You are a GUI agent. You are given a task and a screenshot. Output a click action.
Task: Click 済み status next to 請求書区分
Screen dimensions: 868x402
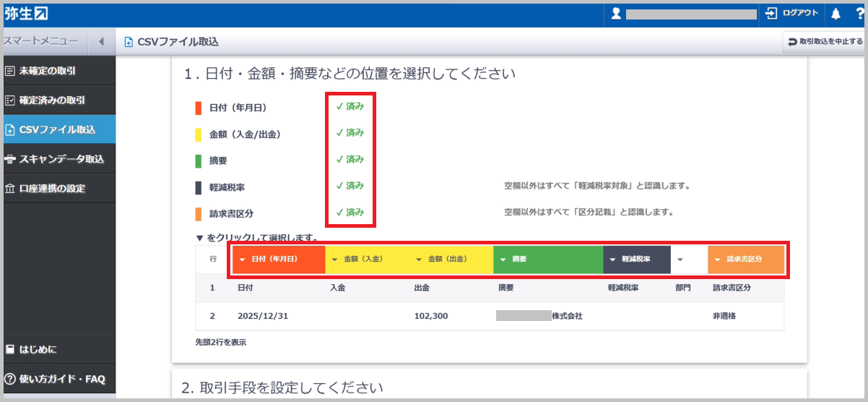pyautogui.click(x=350, y=213)
